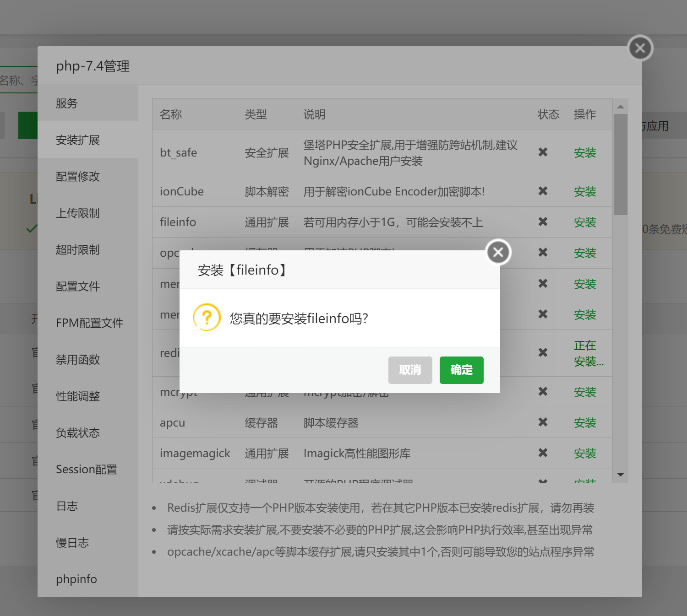
Task: Click the X status icon for apcu
Action: [543, 422]
